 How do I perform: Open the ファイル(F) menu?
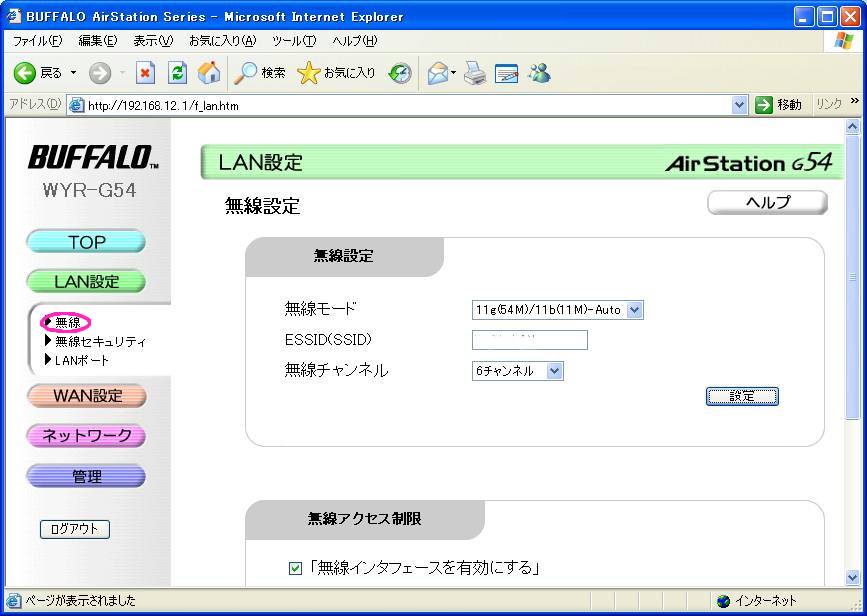pyautogui.click(x=37, y=41)
